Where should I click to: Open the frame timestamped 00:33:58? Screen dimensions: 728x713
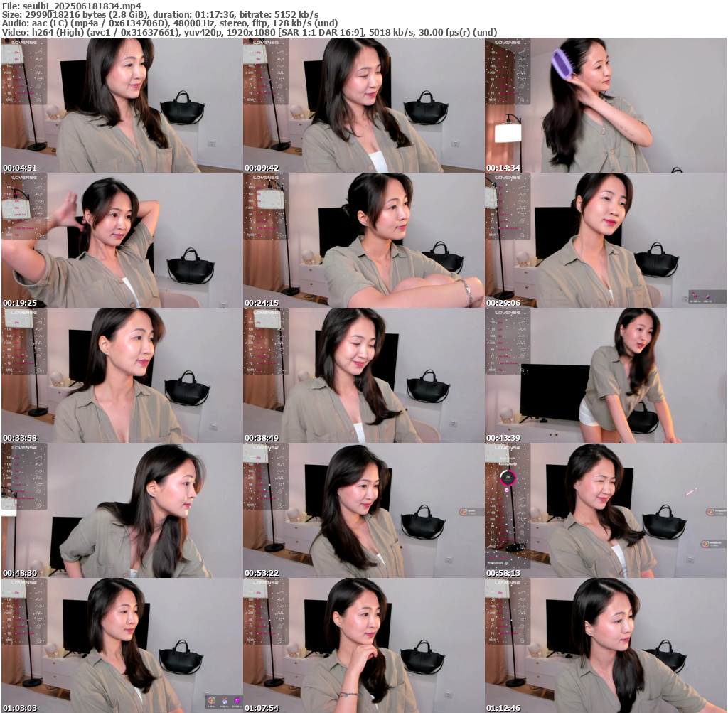coord(122,375)
